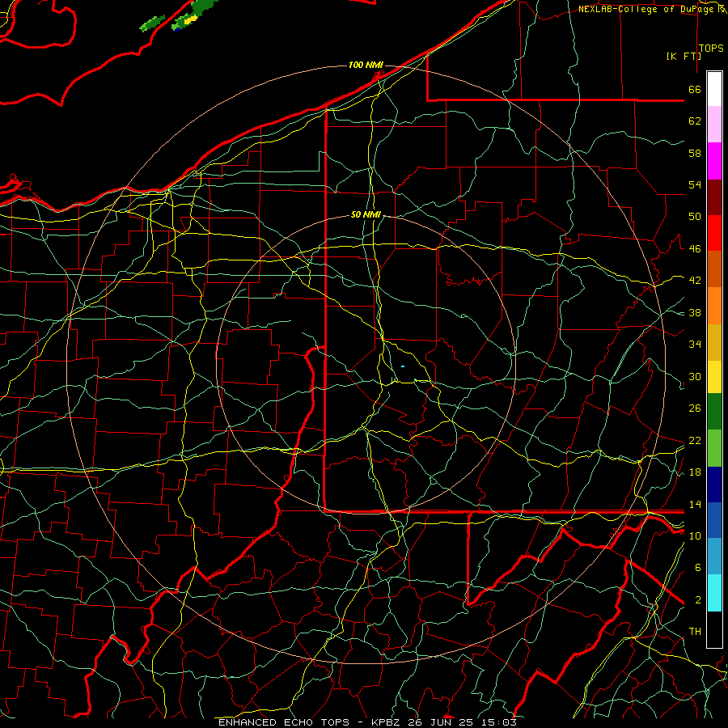The height and width of the screenshot is (728, 728).
Task: Click the 18 legend value
Action: (x=695, y=472)
